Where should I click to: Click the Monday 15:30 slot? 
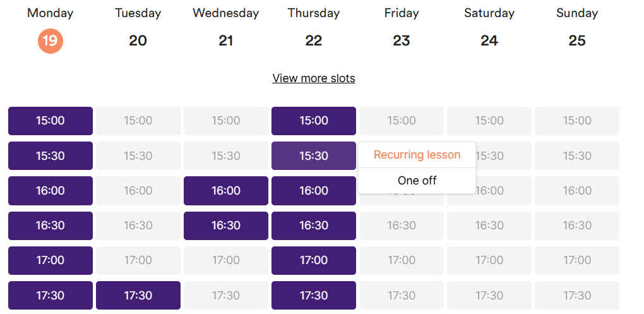51,155
